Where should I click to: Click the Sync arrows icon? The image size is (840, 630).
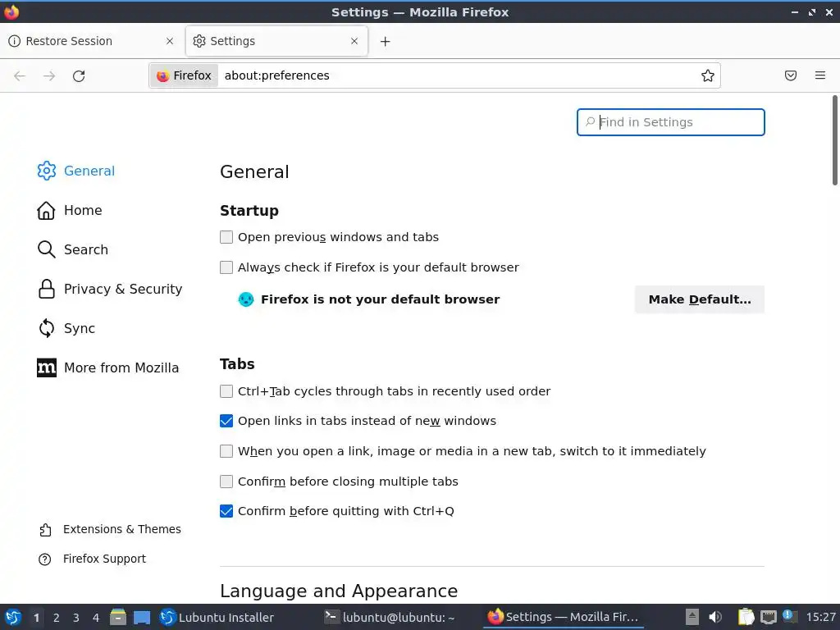[47, 328]
